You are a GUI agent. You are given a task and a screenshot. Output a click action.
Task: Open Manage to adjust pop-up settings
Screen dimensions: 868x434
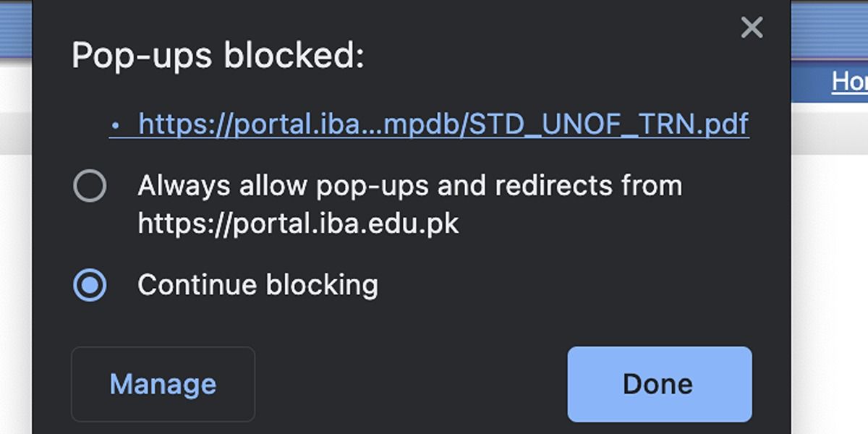[x=162, y=383]
